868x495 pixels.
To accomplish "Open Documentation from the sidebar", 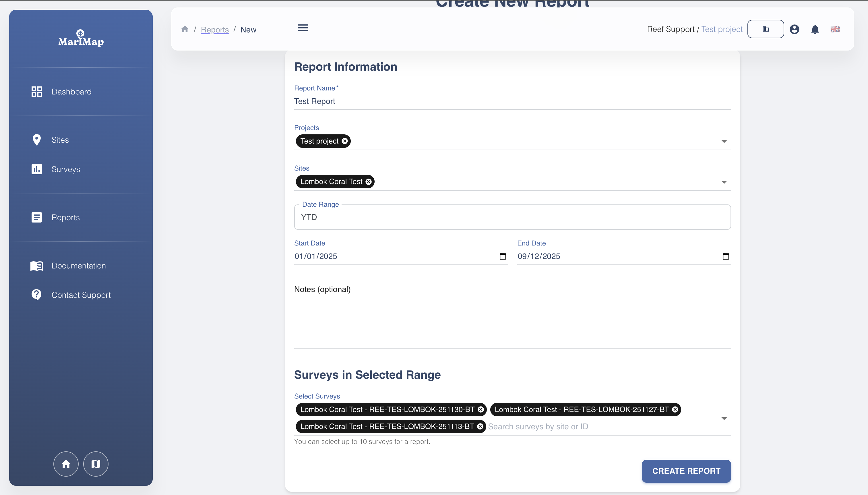I will [79, 266].
